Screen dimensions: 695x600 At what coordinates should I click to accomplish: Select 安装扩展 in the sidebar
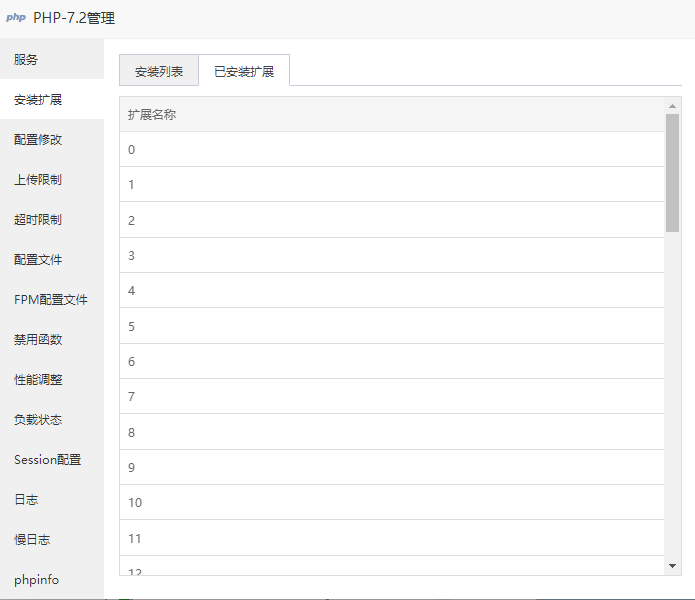tap(52, 100)
